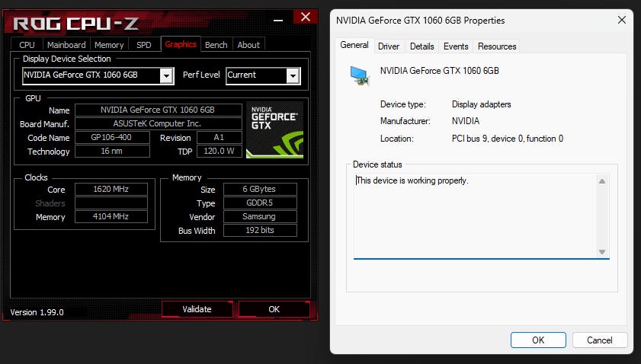Click the Revision A1 value
The image size is (641, 364).
(x=219, y=137)
